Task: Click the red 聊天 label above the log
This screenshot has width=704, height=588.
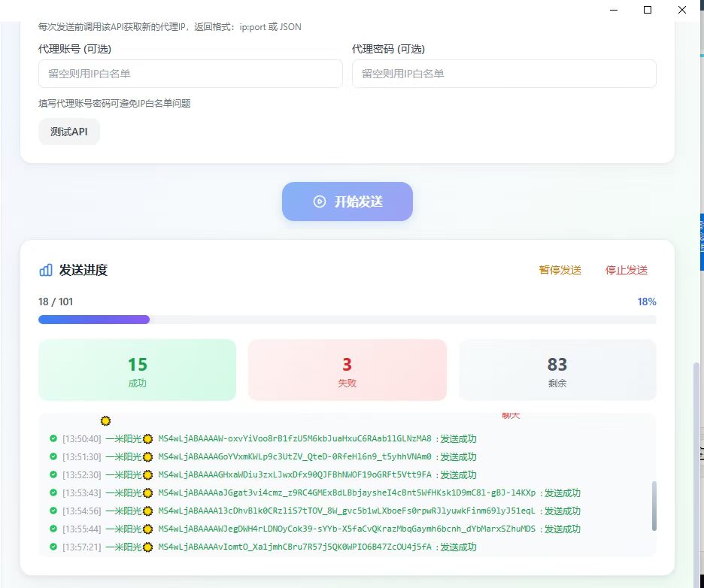Action: (x=511, y=416)
